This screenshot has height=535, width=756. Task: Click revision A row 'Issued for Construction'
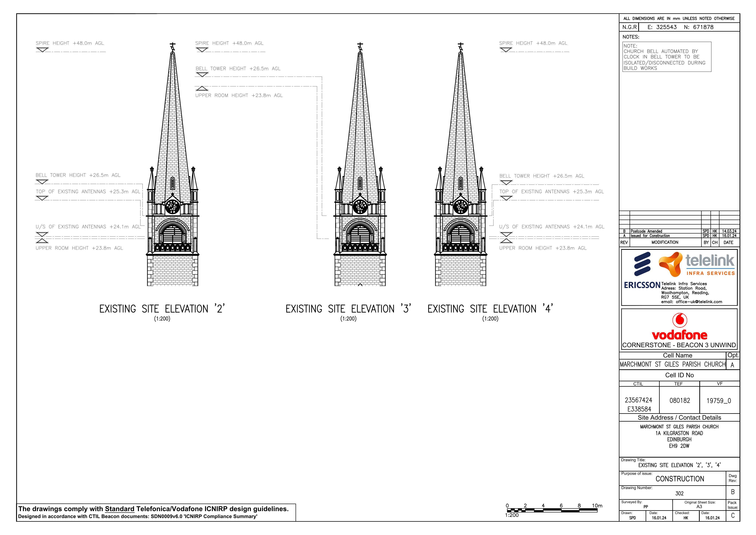(679, 236)
